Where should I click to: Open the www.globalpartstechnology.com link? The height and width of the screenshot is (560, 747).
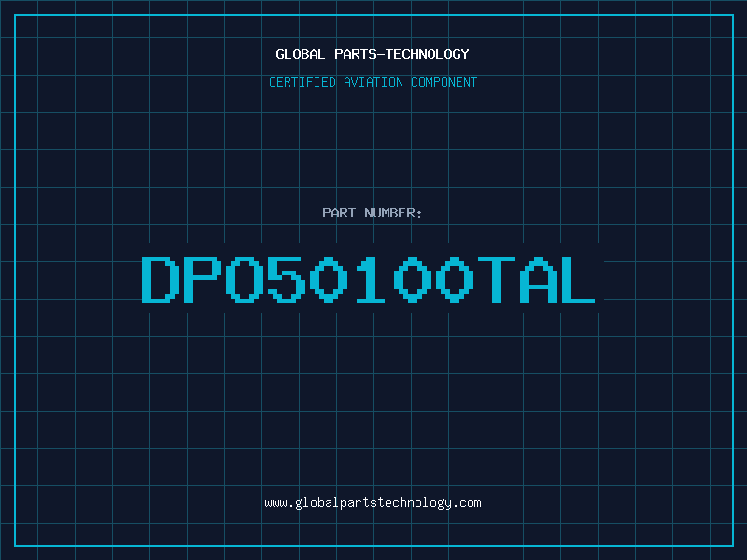373,503
